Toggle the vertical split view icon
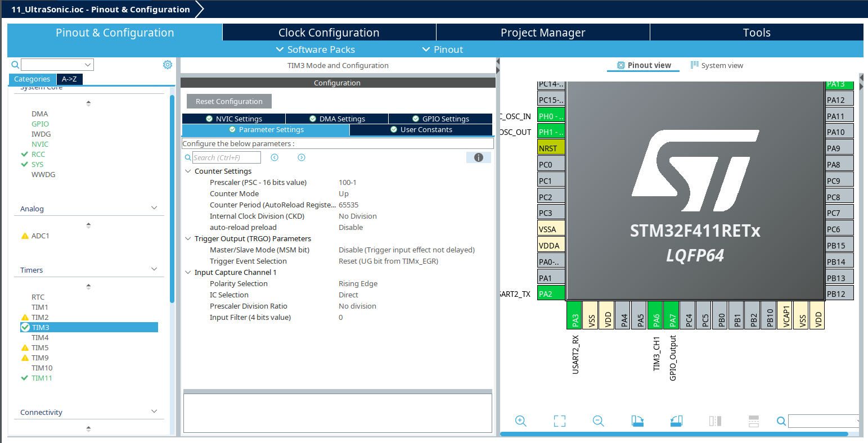Screen dimensions: 868x443 pyautogui.click(x=715, y=421)
